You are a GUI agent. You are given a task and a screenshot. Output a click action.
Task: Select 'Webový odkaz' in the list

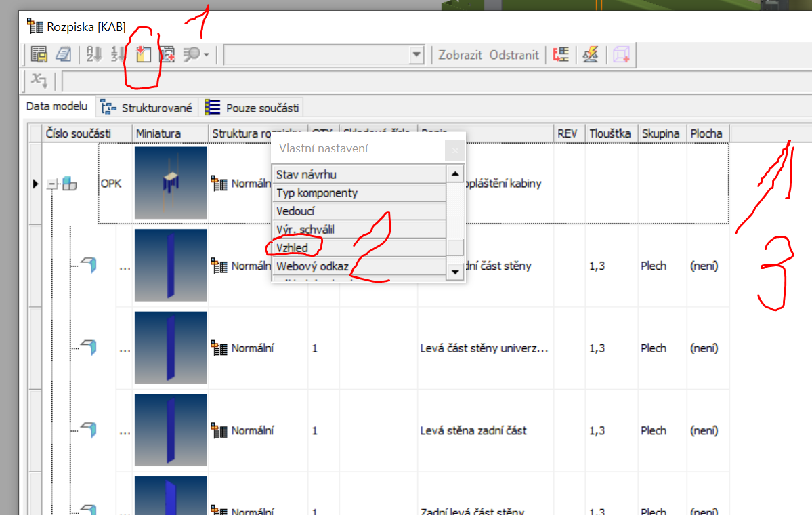click(x=359, y=266)
